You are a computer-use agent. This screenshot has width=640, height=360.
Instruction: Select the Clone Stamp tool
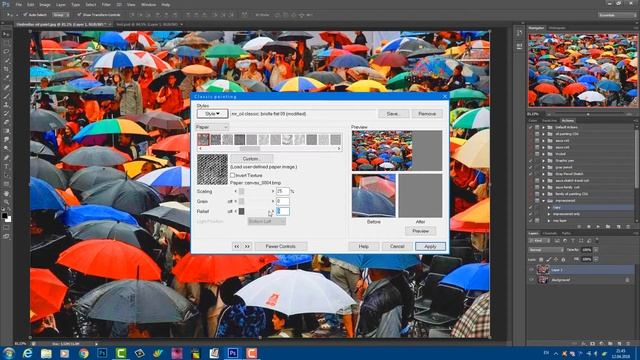6,104
